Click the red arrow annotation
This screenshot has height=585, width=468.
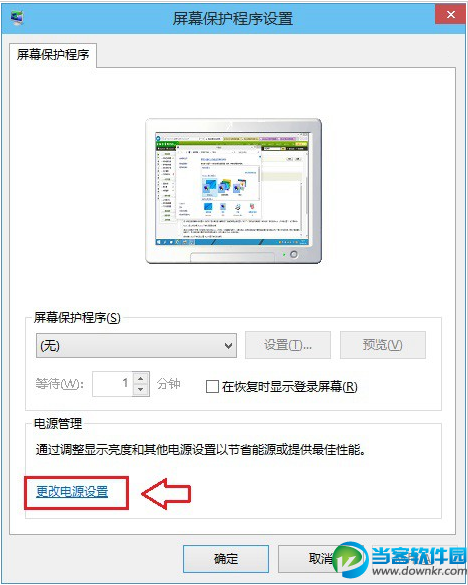[x=166, y=494]
